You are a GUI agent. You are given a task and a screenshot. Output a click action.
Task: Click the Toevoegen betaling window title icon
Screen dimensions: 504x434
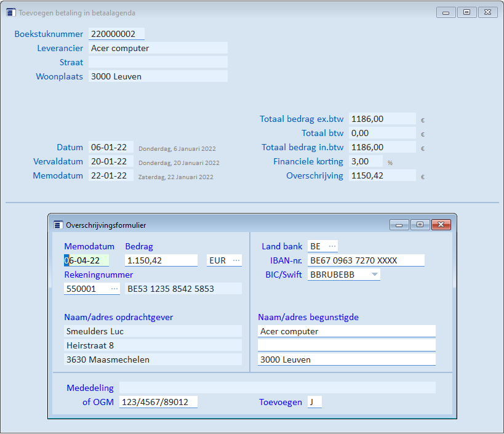click(11, 13)
